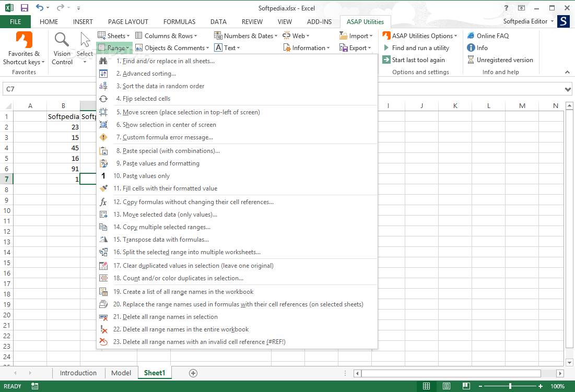Image resolution: width=575 pixels, height=392 pixels.
Task: Choose Create a list of all range names
Action: pyautogui.click(x=237, y=292)
